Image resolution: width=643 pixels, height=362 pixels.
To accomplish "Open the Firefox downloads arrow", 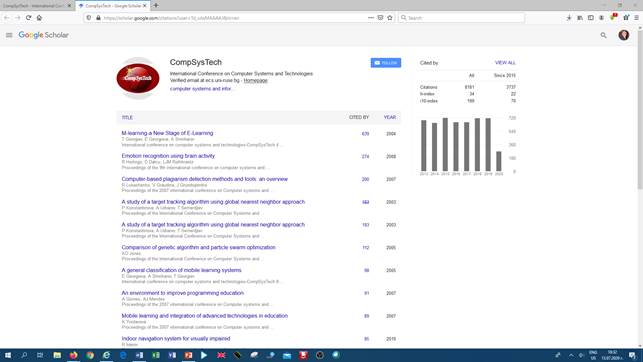I will point(569,18).
